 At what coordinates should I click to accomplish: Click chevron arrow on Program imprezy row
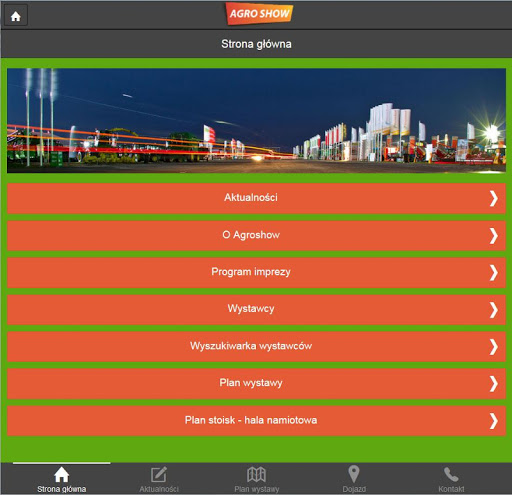point(494,273)
